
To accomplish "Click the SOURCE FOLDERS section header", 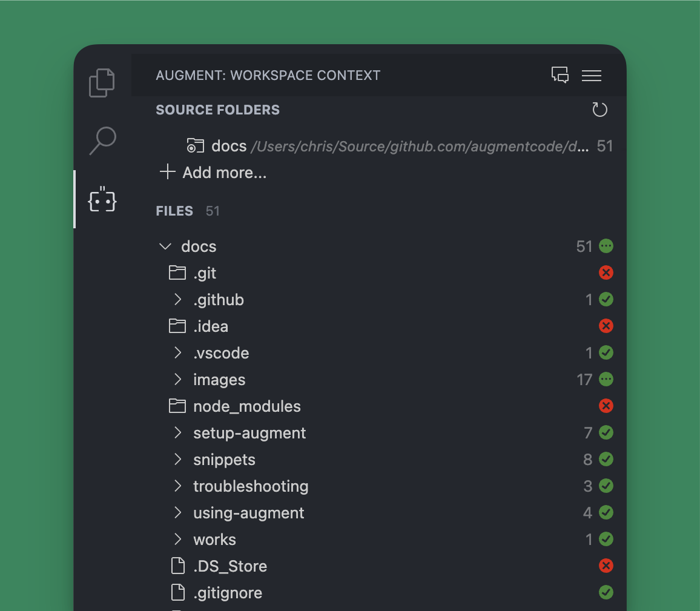I will 217,110.
